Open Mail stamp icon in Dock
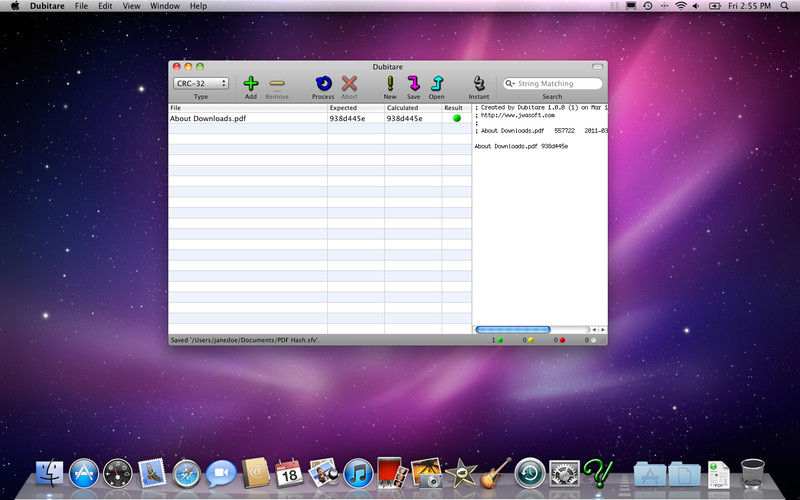The image size is (800, 500). 152,473
